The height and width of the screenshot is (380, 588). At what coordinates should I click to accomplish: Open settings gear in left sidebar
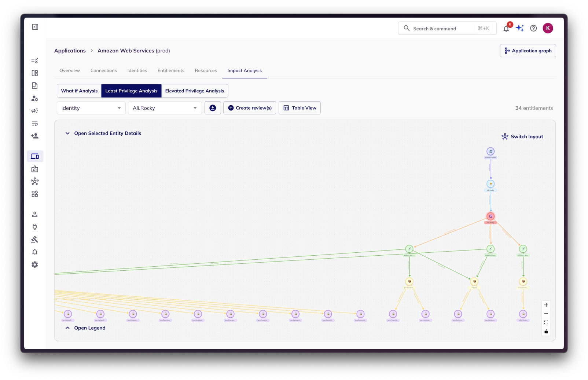coord(35,265)
